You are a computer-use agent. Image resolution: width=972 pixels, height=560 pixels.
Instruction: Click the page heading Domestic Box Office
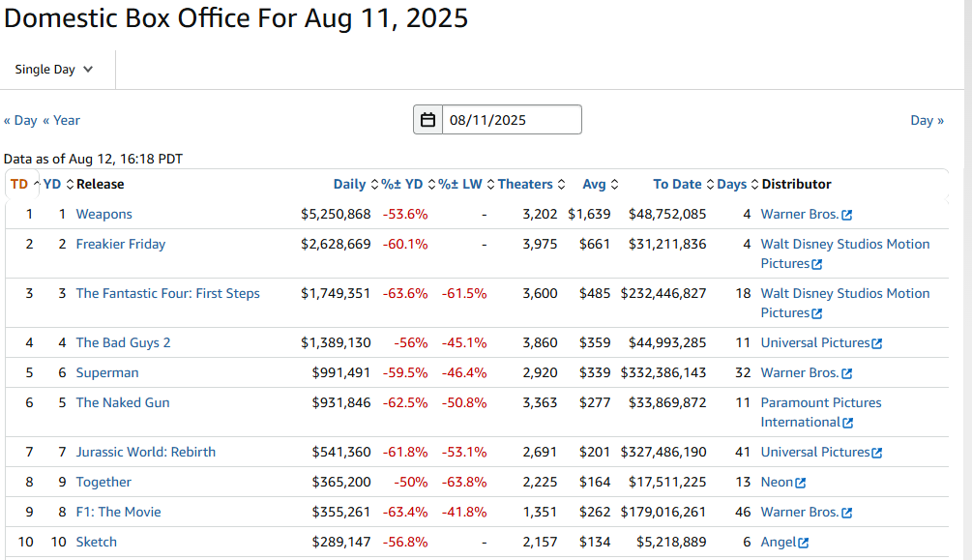pos(236,17)
